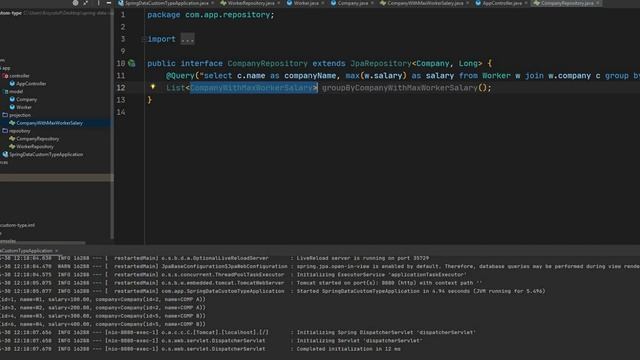The image size is (640, 360).
Task: Open WorkerRepository in project tree
Action: tap(35, 147)
